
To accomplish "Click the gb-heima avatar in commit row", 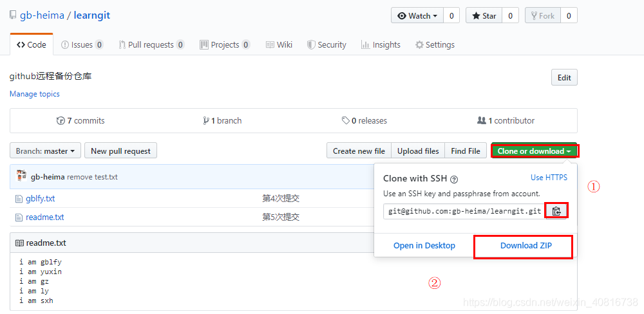I will (x=21, y=176).
